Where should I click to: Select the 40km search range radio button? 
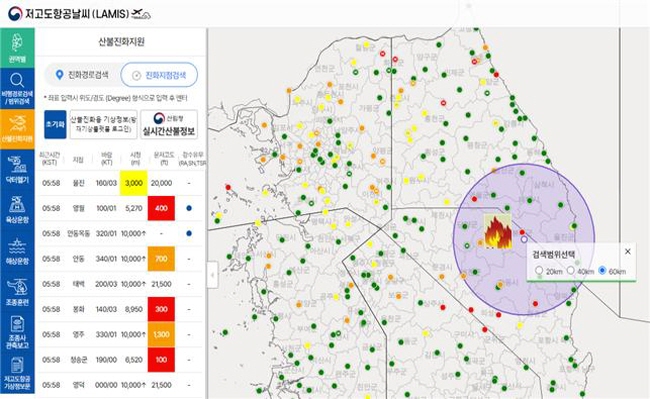point(571,270)
